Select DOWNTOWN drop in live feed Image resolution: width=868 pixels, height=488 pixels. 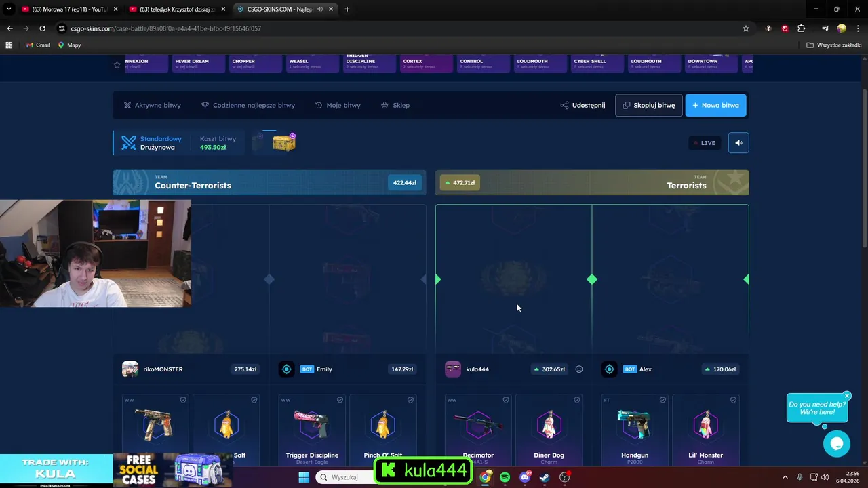[710, 63]
